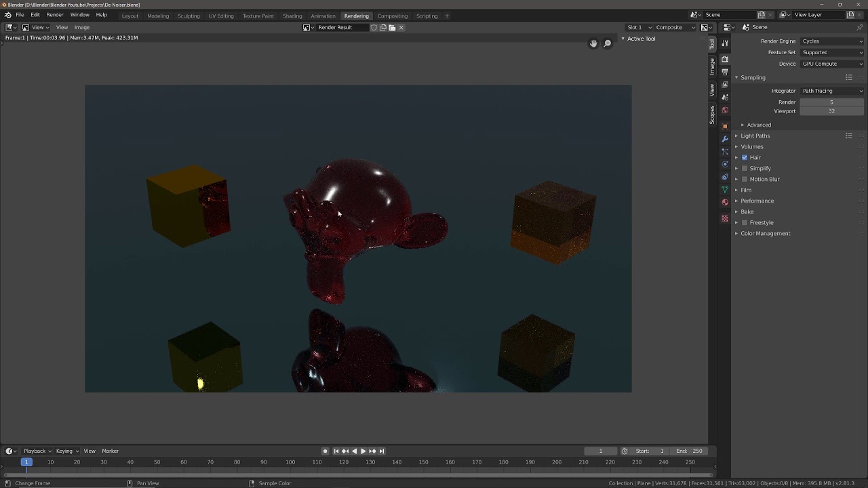
Task: Click frame 100 on the timeline ruler
Action: point(290,462)
